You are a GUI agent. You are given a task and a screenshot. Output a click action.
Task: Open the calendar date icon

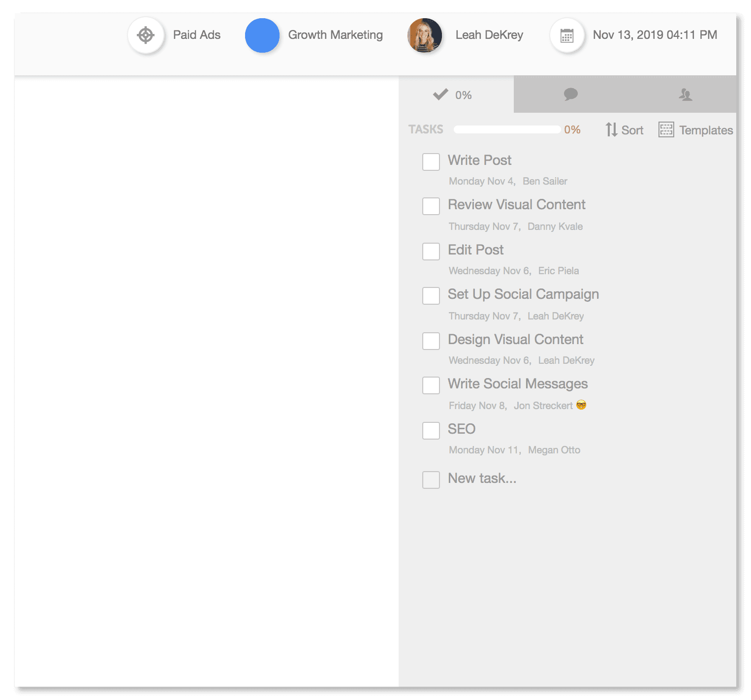pos(567,35)
